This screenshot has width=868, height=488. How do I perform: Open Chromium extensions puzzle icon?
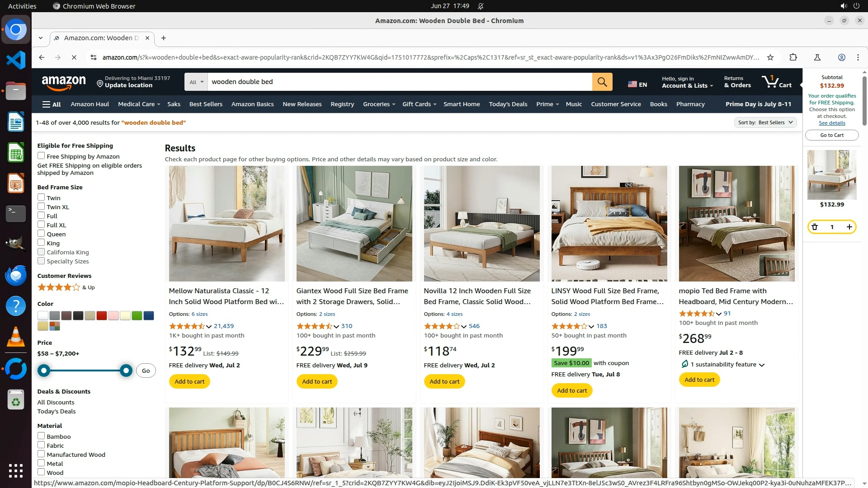point(793,57)
